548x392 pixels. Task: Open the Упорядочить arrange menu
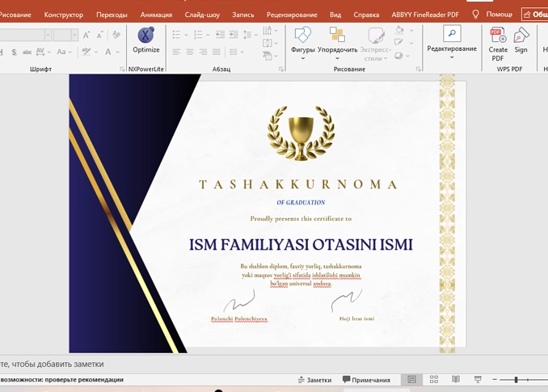click(337, 43)
